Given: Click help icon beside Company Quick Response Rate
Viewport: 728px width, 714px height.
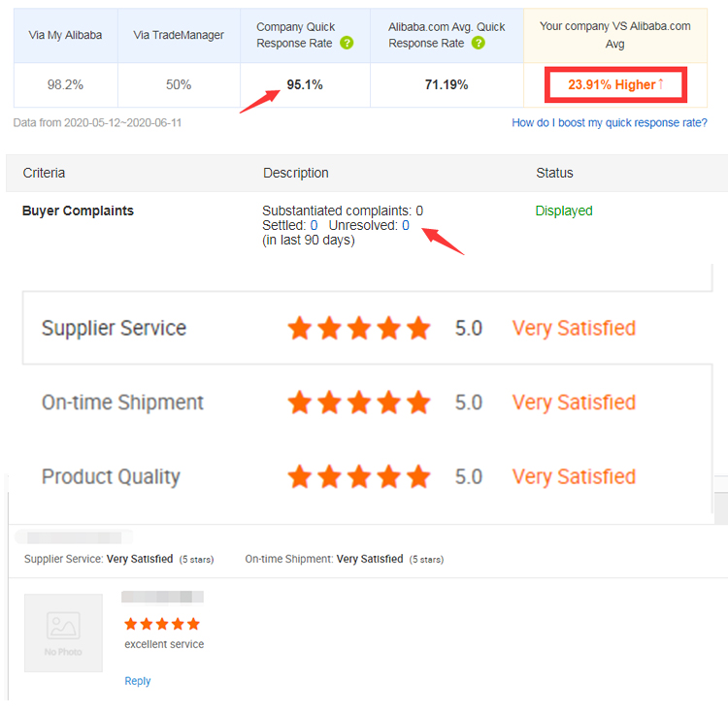Looking at the screenshot, I should (x=347, y=43).
